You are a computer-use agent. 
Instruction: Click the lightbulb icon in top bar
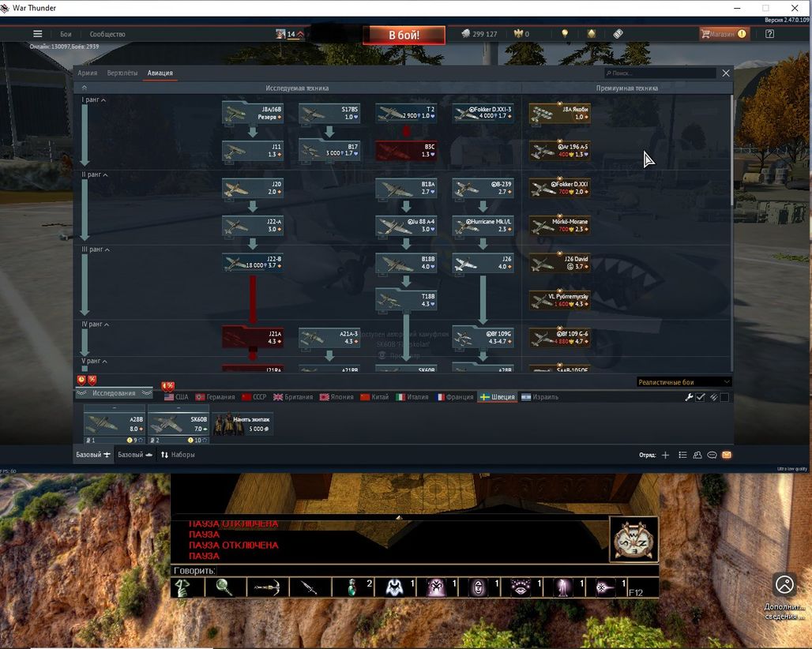pos(565,34)
